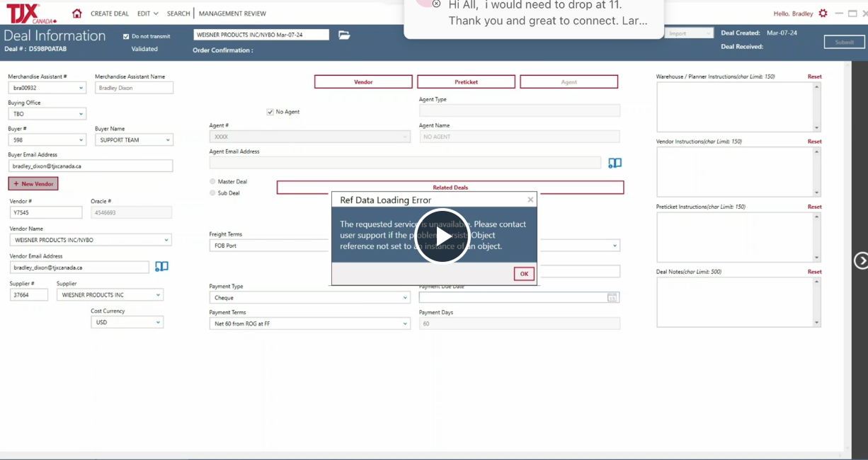Reset Vendor Instructions field
The width and height of the screenshot is (868, 460).
tap(815, 142)
